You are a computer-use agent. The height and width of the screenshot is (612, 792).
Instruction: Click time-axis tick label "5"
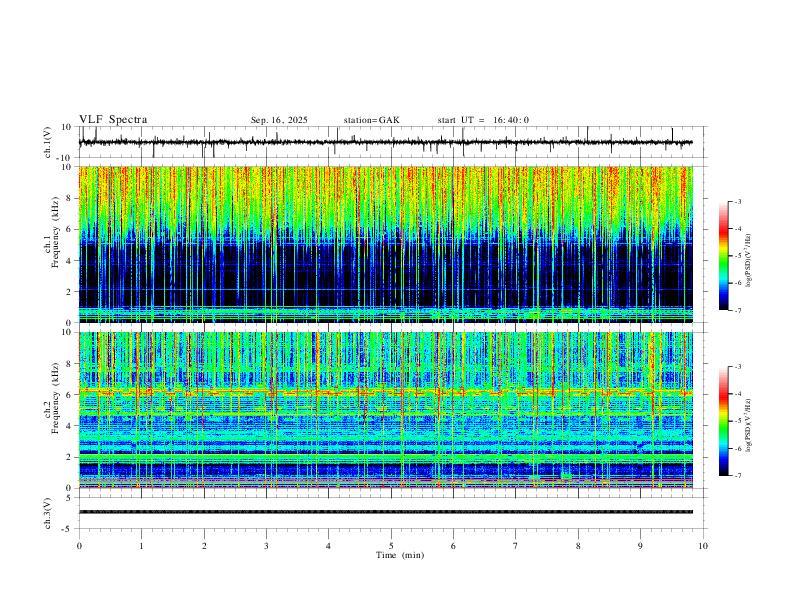tap(391, 546)
